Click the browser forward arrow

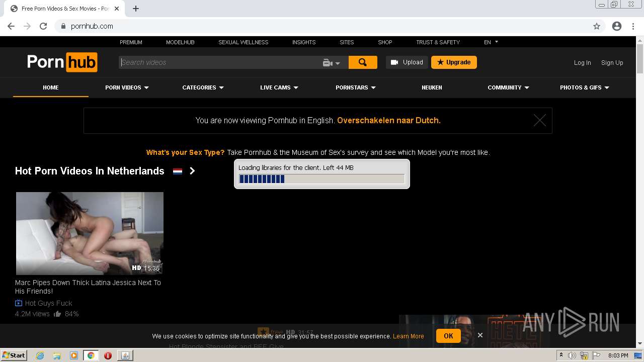click(27, 26)
